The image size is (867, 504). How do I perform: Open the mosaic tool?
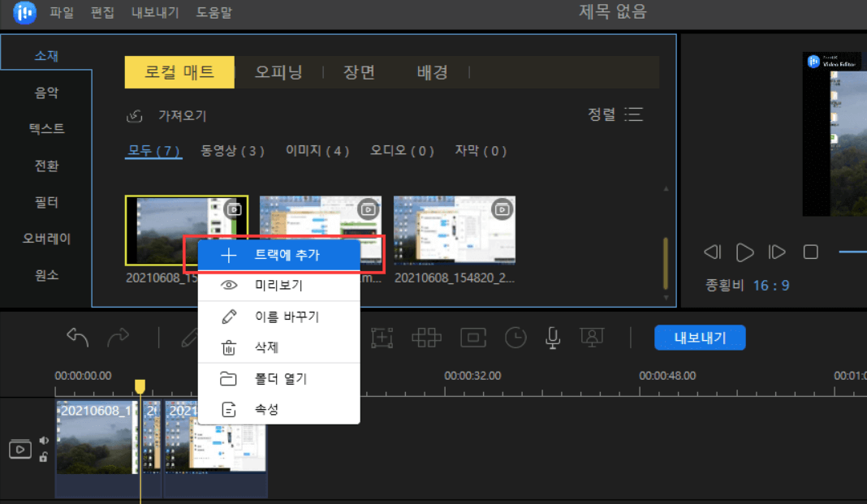point(426,337)
